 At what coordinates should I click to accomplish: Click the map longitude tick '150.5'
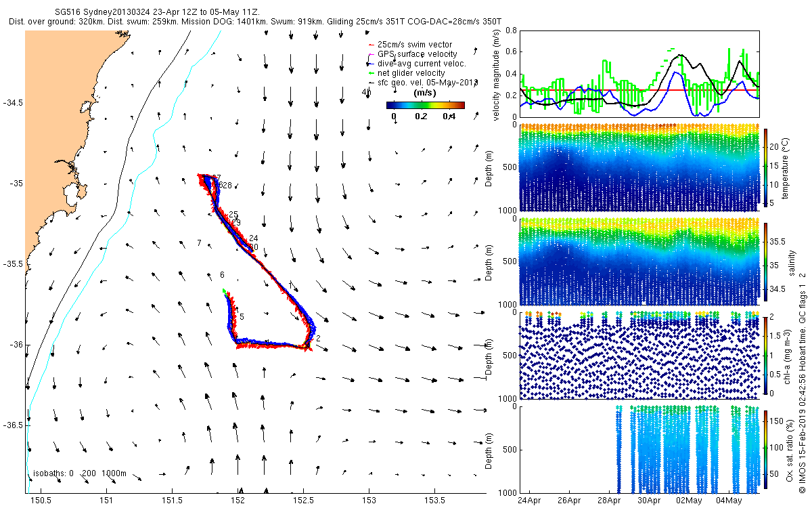click(41, 501)
